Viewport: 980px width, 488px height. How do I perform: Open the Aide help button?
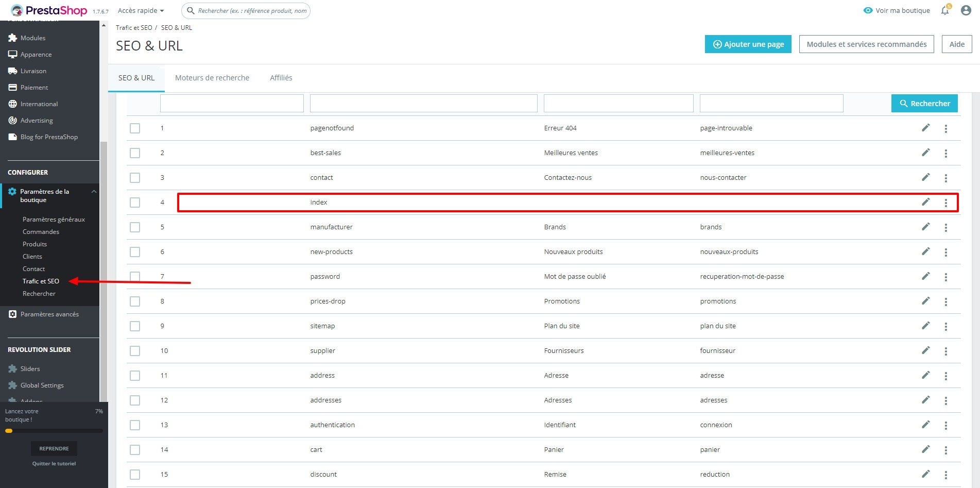(x=957, y=44)
